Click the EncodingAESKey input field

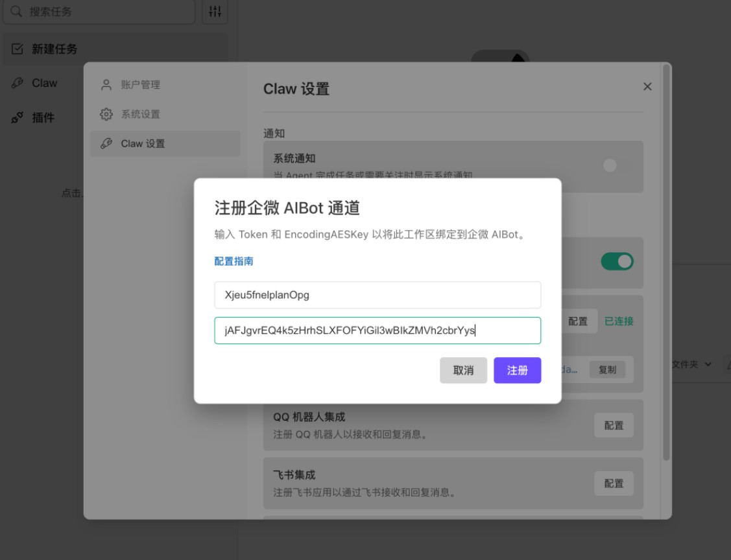(x=378, y=331)
